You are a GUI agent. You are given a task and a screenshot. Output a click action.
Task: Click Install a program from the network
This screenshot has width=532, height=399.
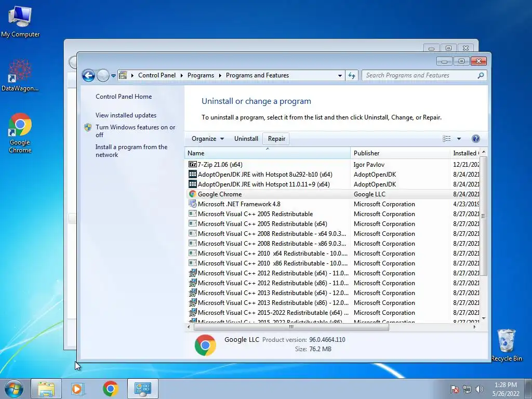pyautogui.click(x=131, y=151)
